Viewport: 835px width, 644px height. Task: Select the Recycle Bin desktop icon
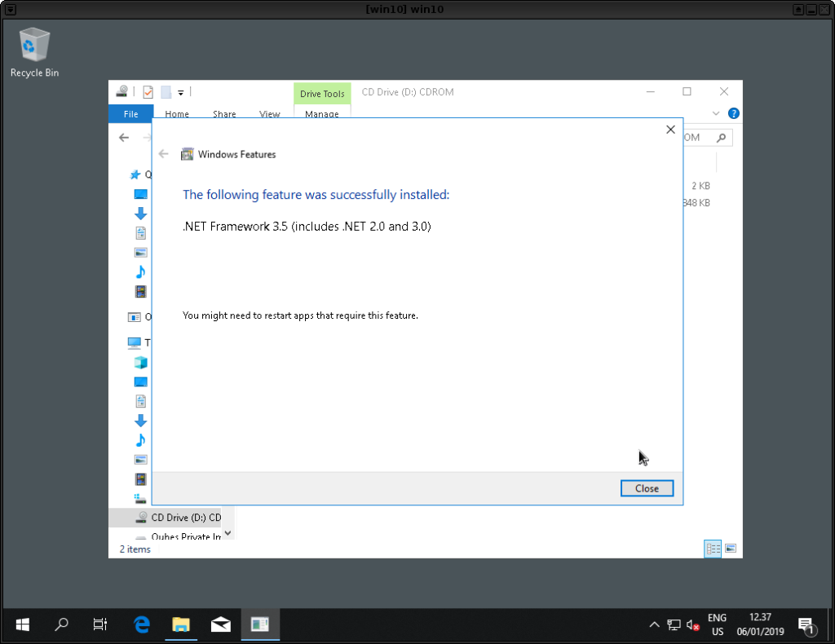34,52
